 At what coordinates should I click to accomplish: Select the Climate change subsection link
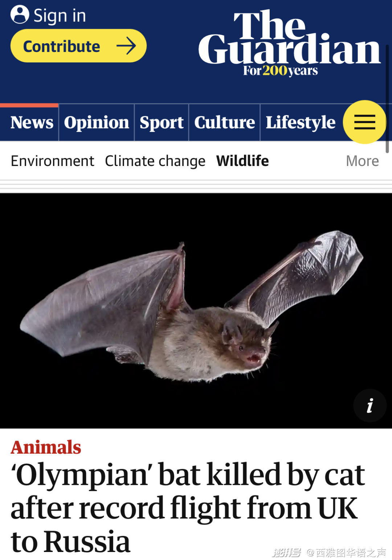coord(155,161)
